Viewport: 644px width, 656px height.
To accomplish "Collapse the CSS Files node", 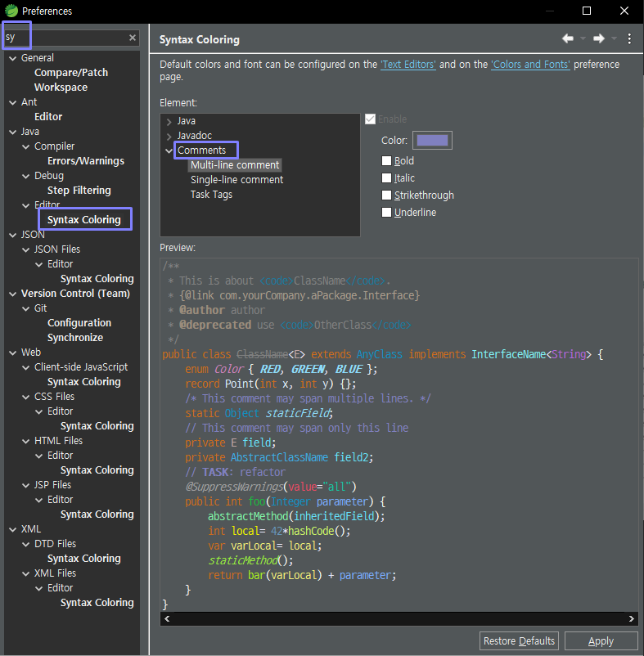I will 26,397.
